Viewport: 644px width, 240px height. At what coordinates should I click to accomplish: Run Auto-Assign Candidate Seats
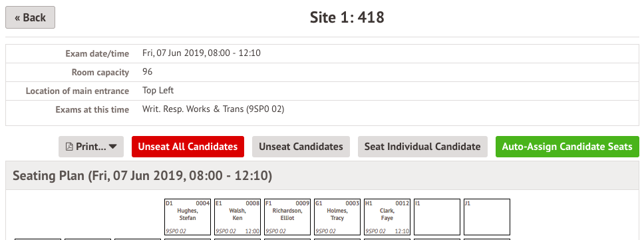pyautogui.click(x=567, y=147)
